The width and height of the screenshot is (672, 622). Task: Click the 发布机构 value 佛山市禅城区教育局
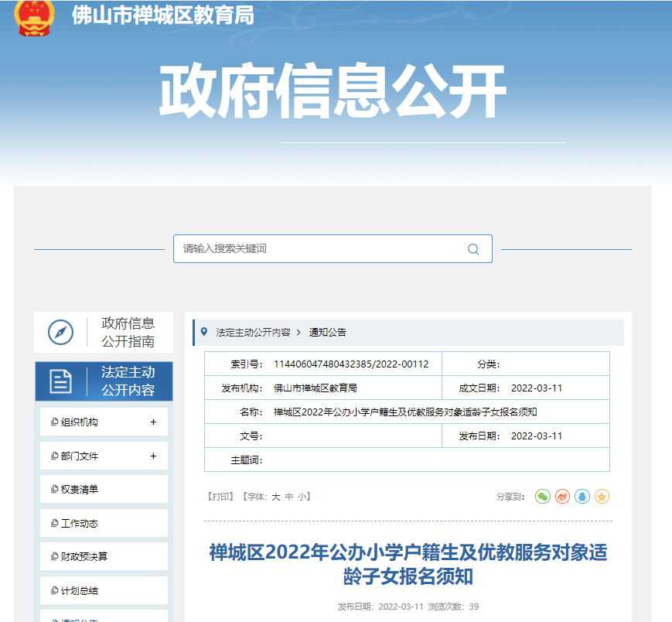[x=316, y=388]
